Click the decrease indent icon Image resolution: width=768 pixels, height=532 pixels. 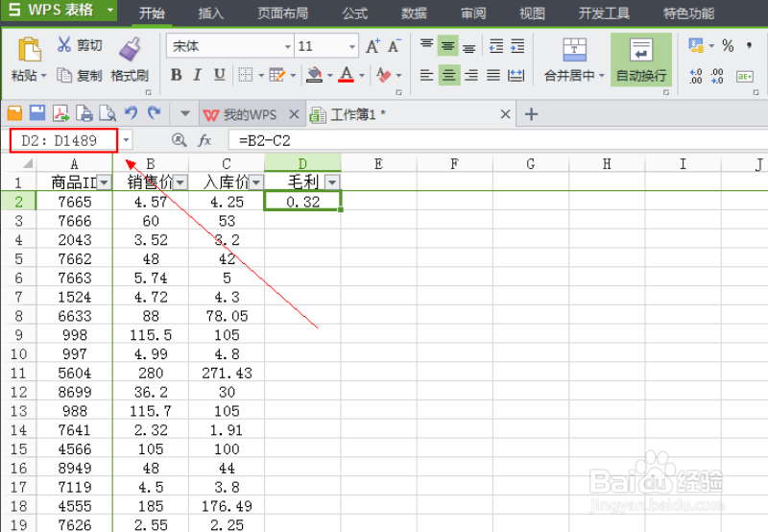496,46
